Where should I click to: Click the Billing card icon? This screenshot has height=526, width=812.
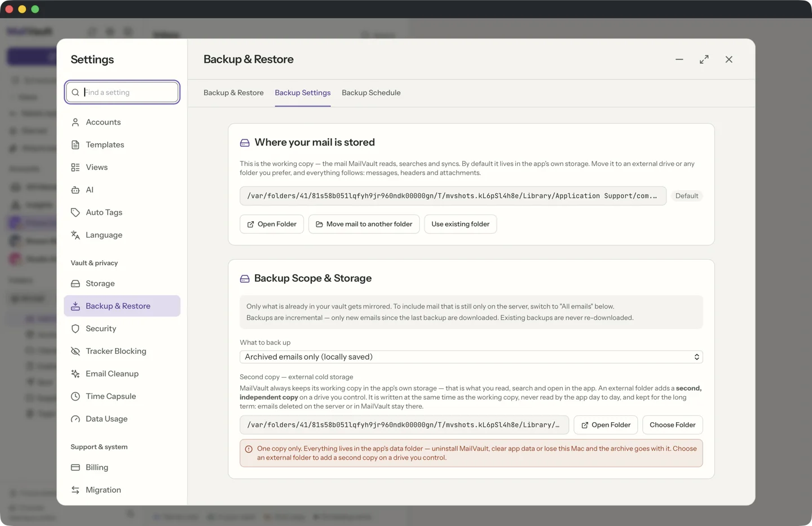pos(76,467)
